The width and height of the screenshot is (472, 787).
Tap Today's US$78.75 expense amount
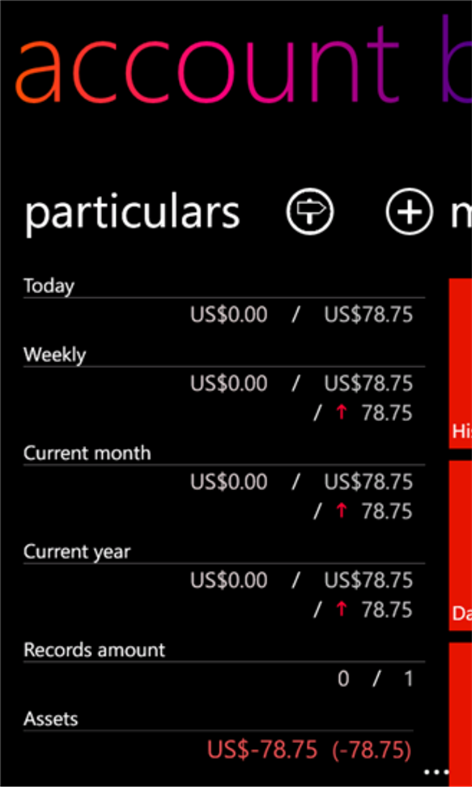point(369,315)
